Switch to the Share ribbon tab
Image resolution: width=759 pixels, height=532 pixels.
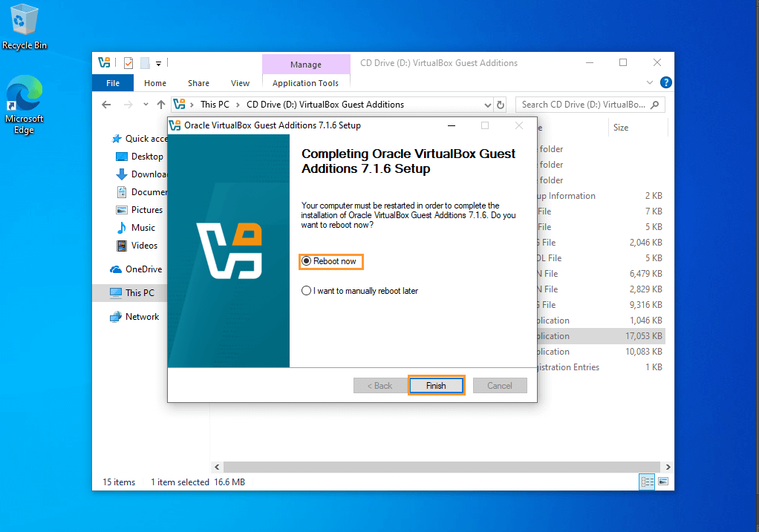tap(198, 83)
